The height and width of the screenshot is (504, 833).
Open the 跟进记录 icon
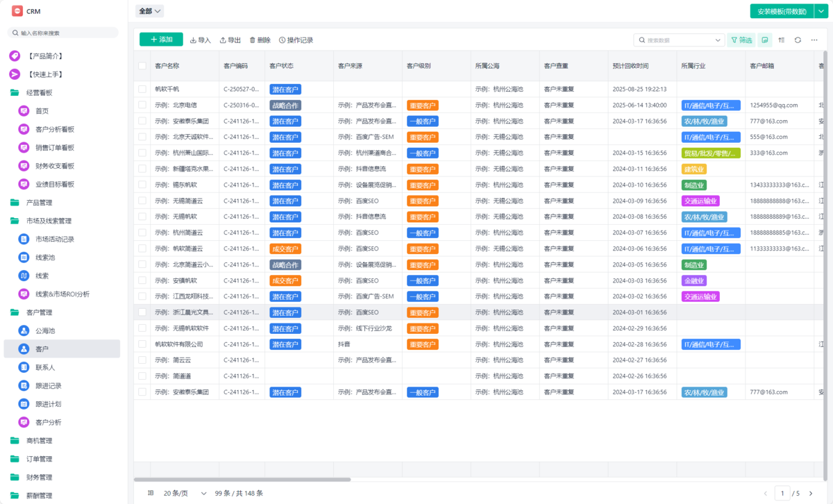tap(24, 385)
